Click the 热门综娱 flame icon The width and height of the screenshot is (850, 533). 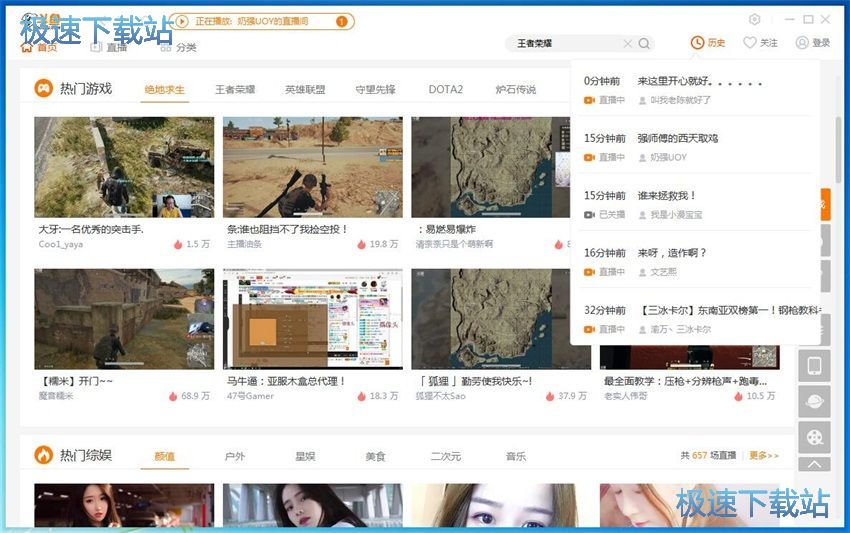coord(43,455)
